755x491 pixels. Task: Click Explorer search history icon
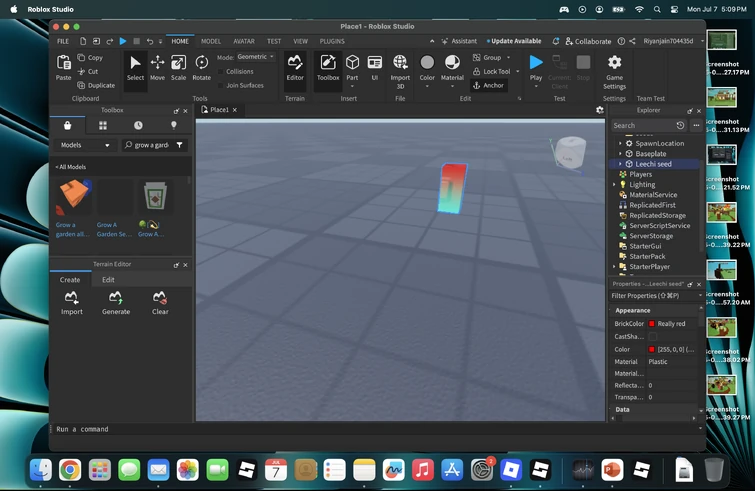[680, 125]
